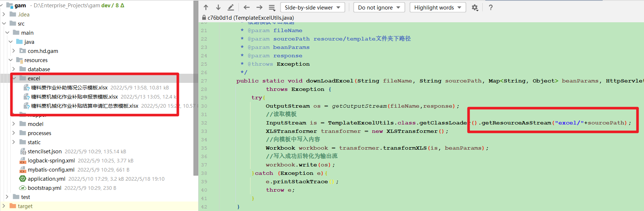Collapse the excel folder arrow

coord(14,78)
